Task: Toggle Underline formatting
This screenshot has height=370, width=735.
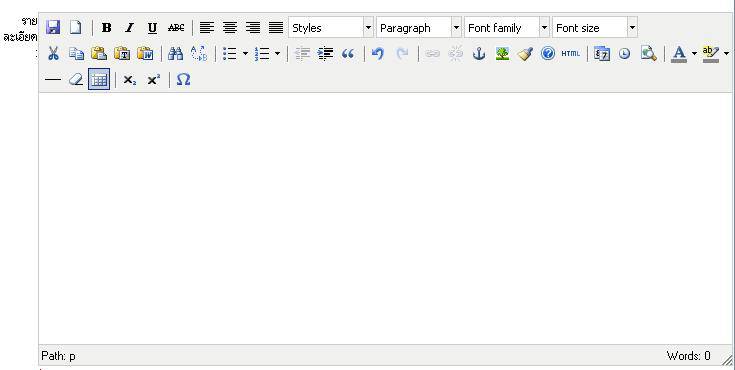Action: (152, 28)
